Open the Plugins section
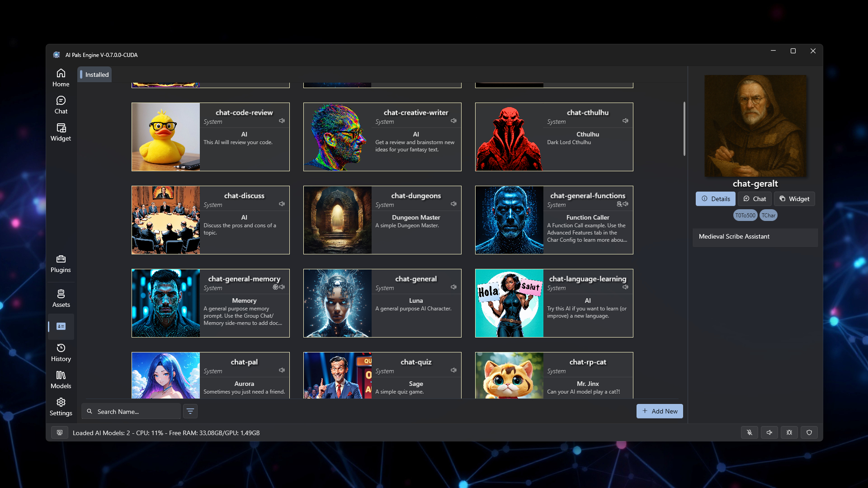Viewport: 868px width, 488px height. coord(61,263)
